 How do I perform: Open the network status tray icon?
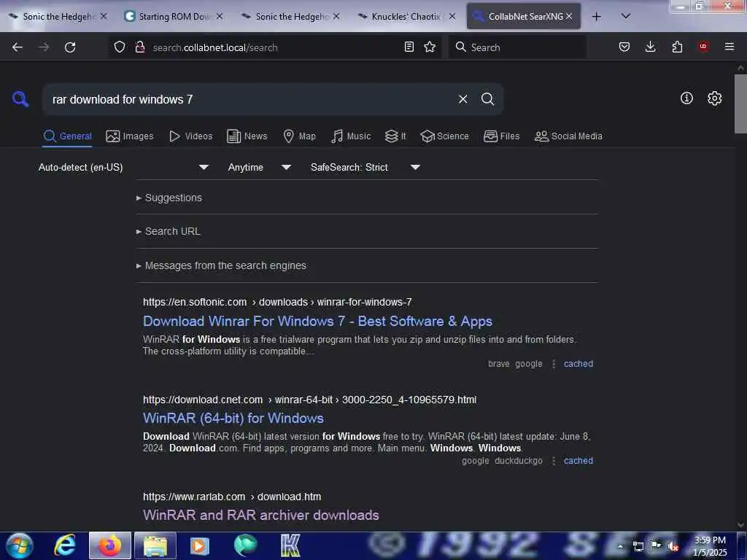click(638, 546)
